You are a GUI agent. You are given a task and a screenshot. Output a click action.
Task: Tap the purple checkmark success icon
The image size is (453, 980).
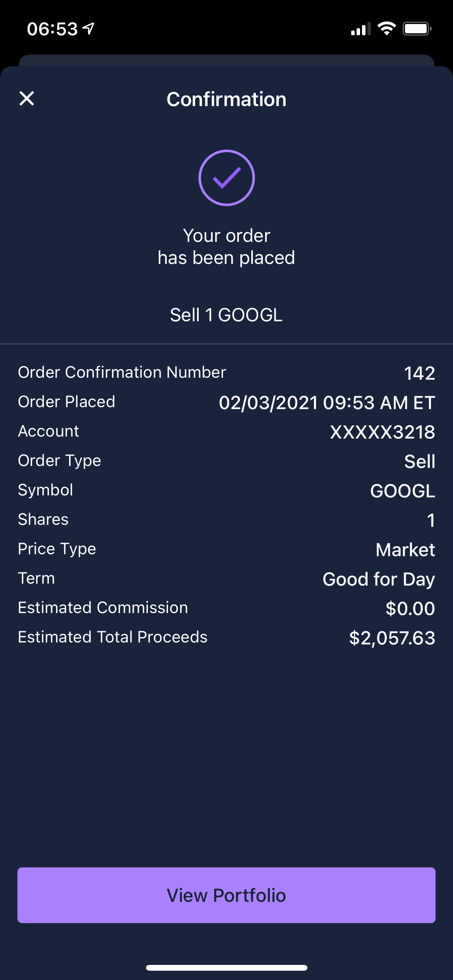[226, 178]
